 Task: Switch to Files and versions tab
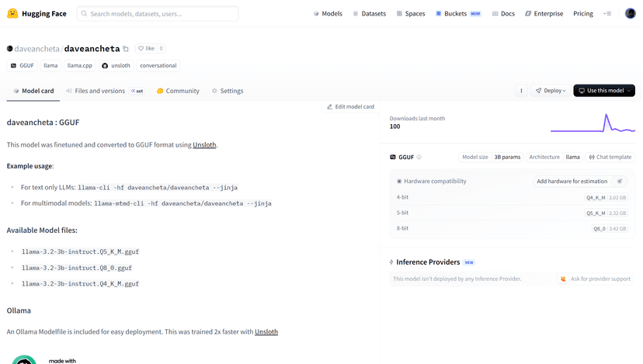[x=105, y=91]
